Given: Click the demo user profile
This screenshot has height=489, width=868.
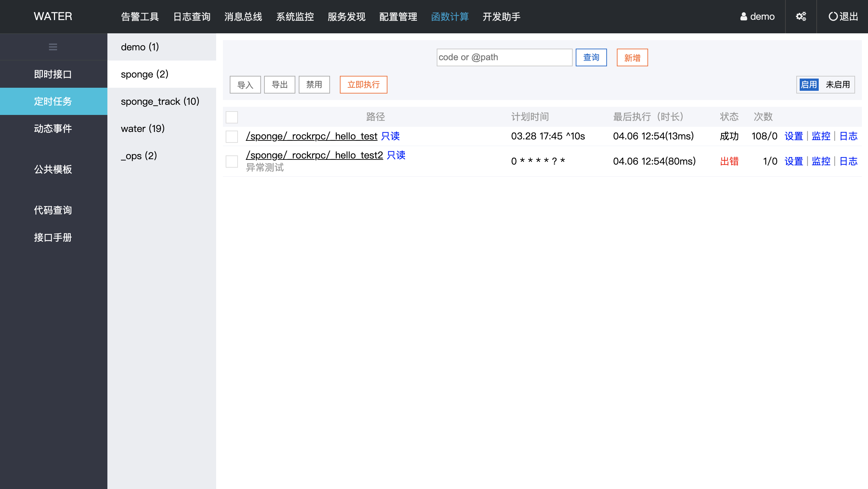Looking at the screenshot, I should [757, 16].
